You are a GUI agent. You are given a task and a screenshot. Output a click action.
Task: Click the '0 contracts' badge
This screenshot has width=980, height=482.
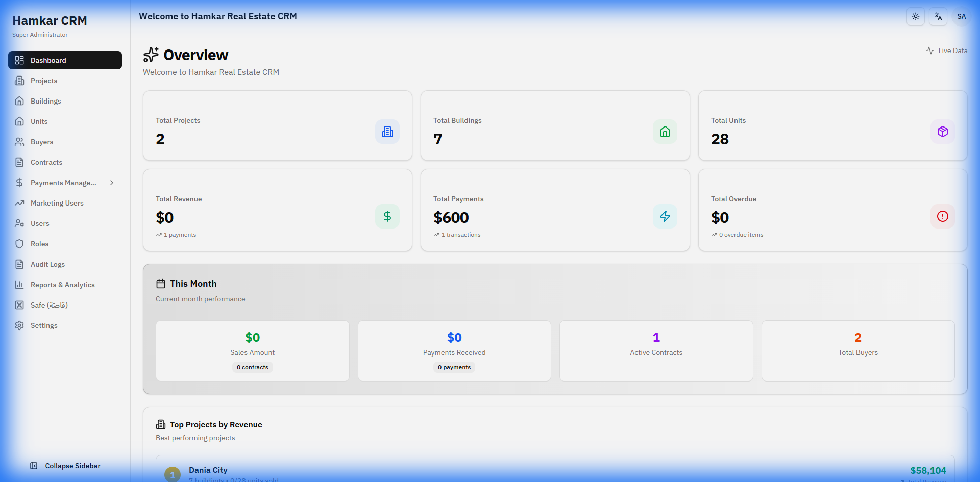(x=253, y=367)
